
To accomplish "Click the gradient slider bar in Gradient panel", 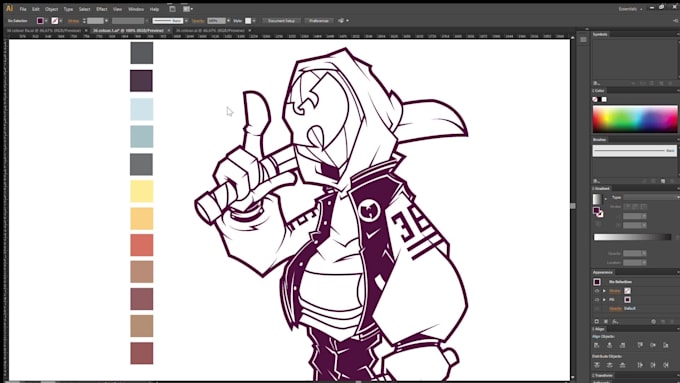I will 632,237.
